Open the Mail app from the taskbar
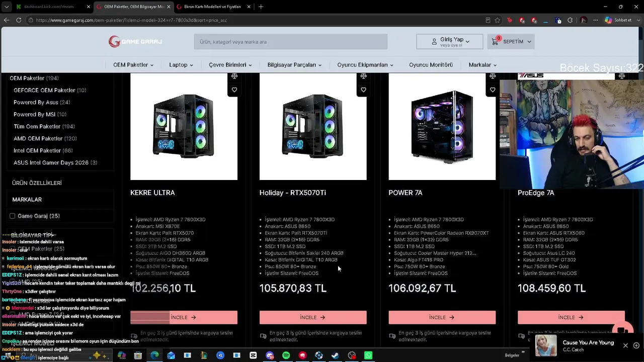The height and width of the screenshot is (362, 644). tap(171, 355)
